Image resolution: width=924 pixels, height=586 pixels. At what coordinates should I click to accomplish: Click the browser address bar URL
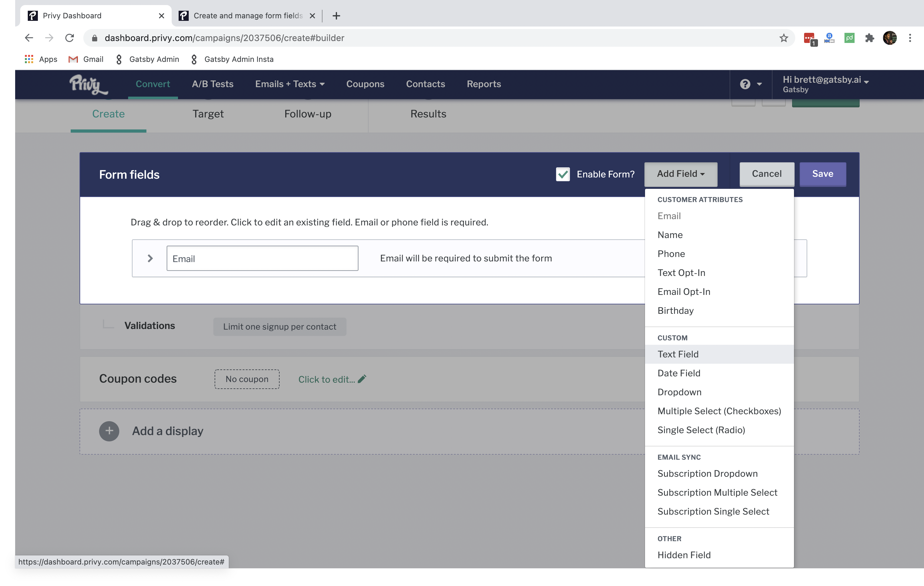[x=224, y=38]
